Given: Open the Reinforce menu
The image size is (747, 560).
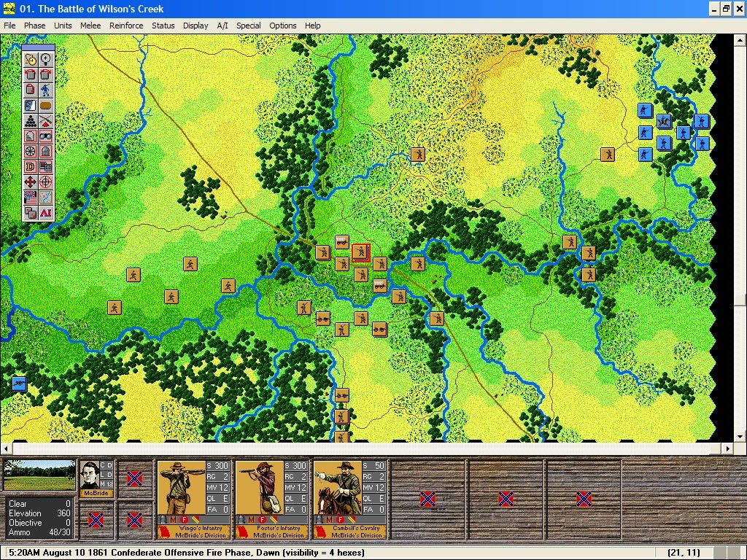Looking at the screenshot, I should click(x=126, y=26).
